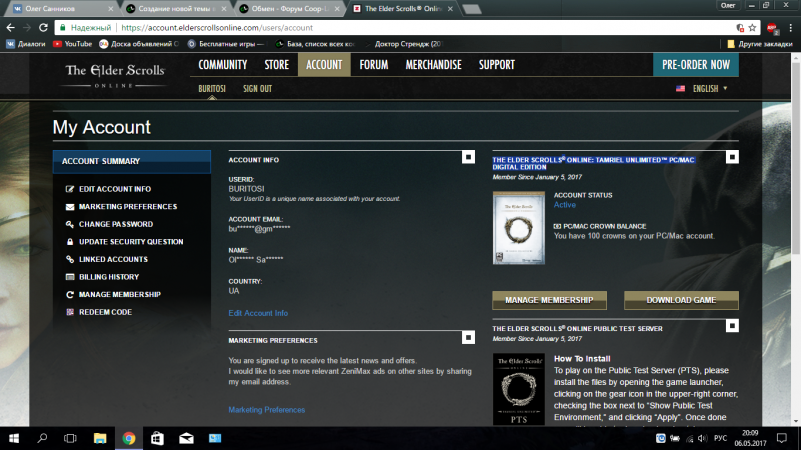Switch to the Обмен - Форум Coop tab
The image size is (801, 450).
click(x=289, y=9)
